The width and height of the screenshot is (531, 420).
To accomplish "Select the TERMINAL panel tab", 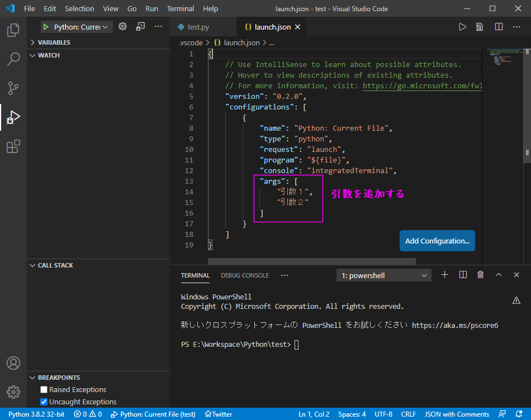I will [196, 275].
